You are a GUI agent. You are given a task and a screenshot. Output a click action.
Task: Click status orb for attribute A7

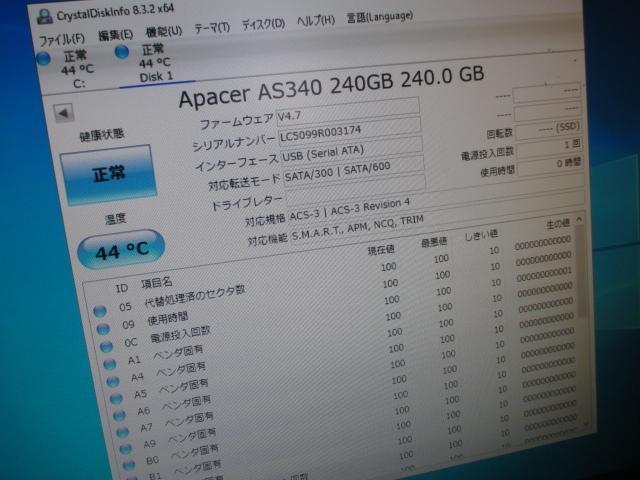tap(122, 432)
